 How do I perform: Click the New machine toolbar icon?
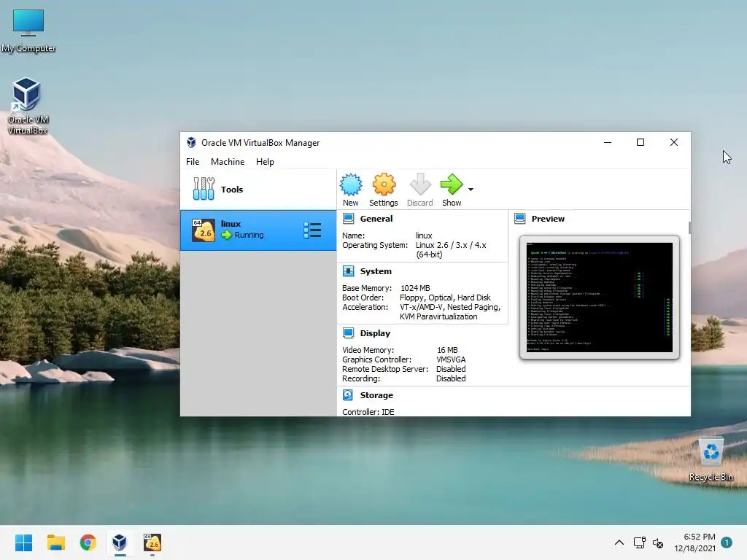[x=351, y=190]
